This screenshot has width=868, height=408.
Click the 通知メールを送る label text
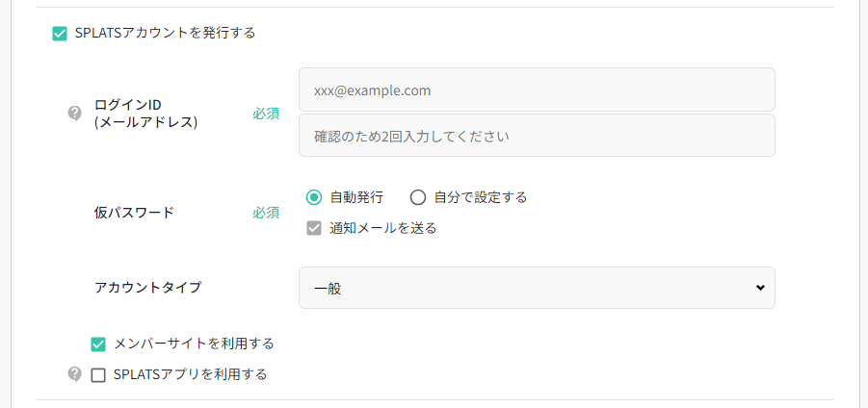pyautogui.click(x=383, y=228)
